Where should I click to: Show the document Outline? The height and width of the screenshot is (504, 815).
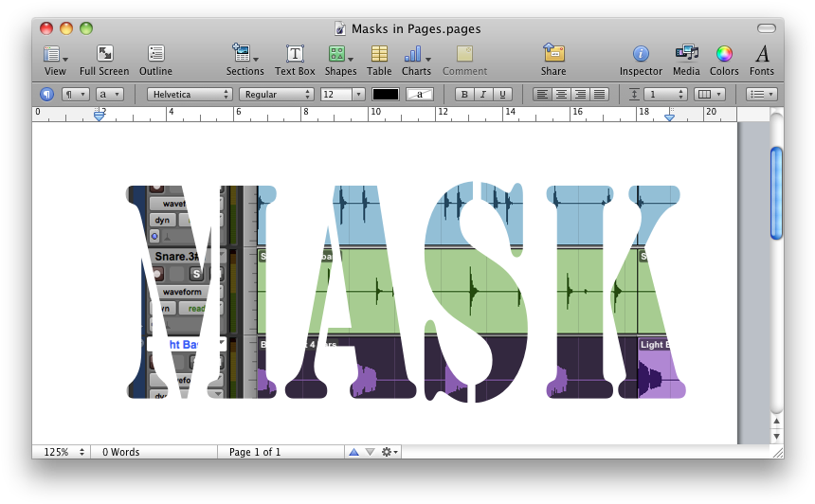point(155,61)
